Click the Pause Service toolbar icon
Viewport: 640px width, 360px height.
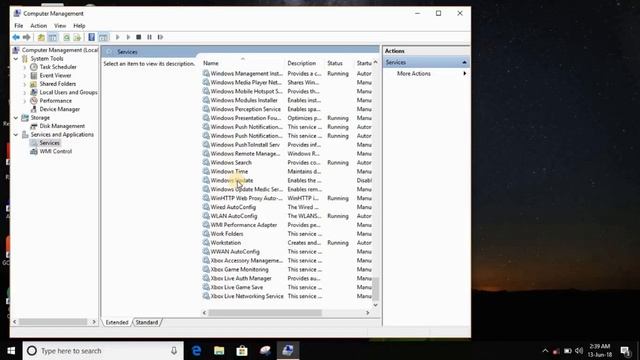tap(149, 37)
